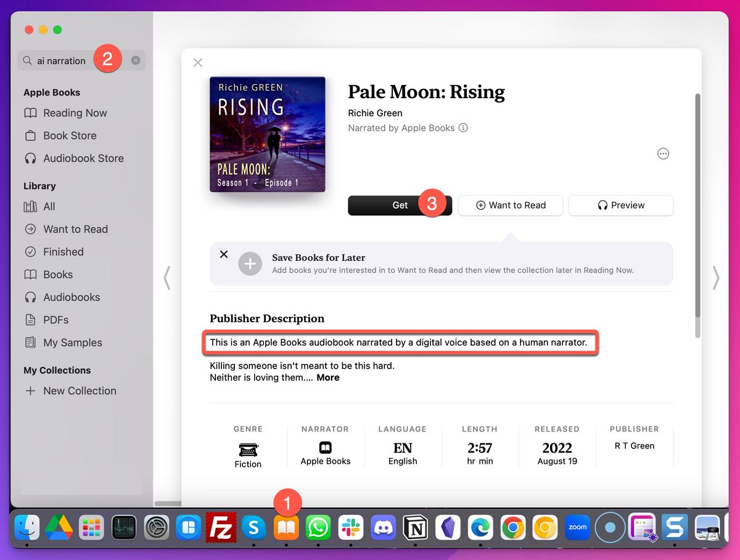Open Reading Now in sidebar
This screenshot has height=560, width=740.
click(75, 113)
